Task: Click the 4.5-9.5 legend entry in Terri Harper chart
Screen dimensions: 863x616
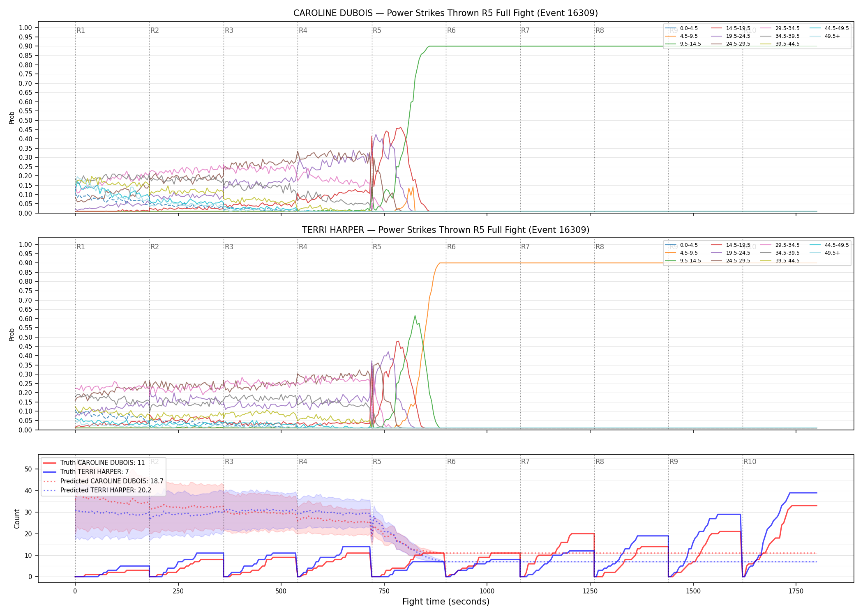Action: pyautogui.click(x=681, y=253)
